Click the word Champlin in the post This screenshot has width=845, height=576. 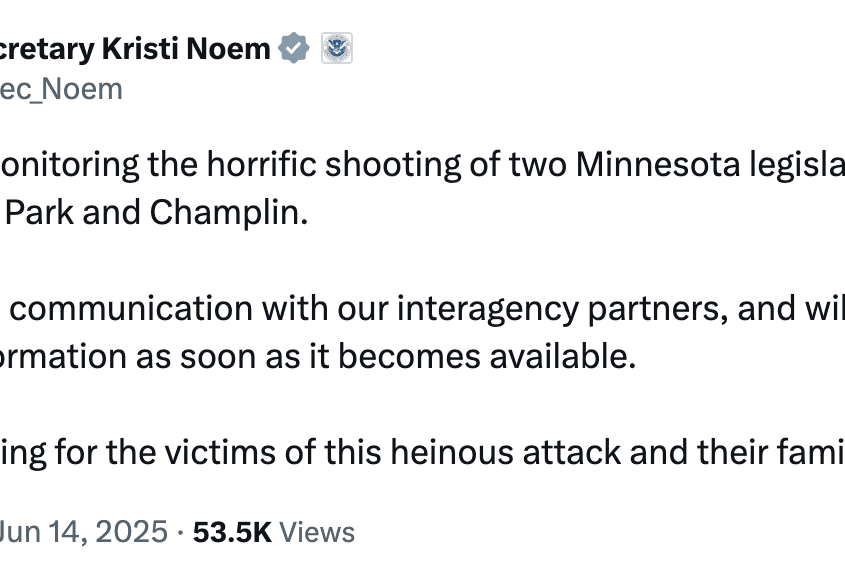click(228, 213)
